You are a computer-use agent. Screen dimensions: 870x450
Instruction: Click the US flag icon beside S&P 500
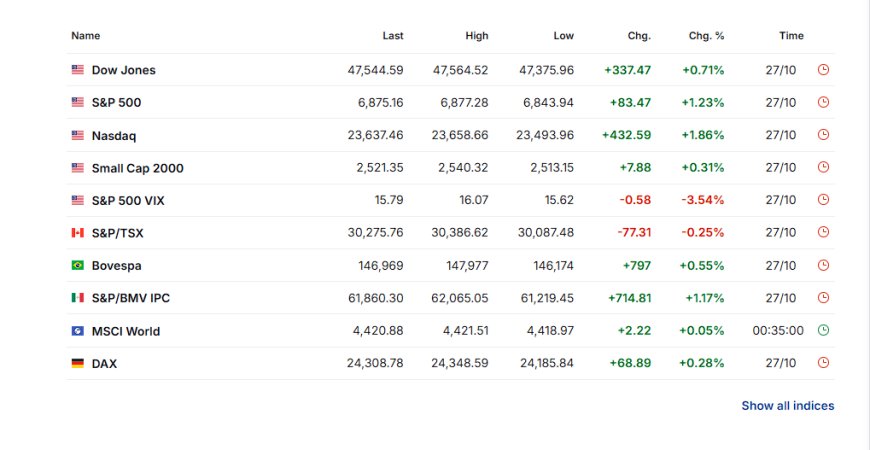78,102
